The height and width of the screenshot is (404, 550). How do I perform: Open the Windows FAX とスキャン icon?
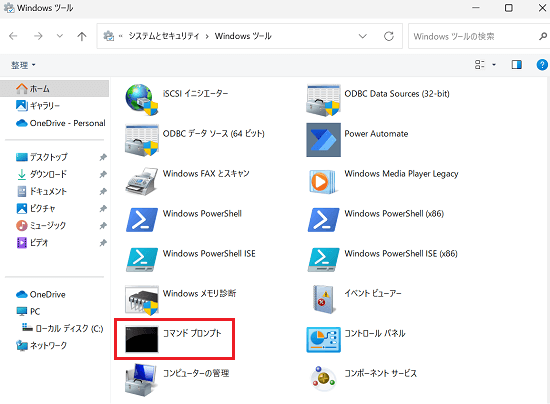pyautogui.click(x=142, y=181)
